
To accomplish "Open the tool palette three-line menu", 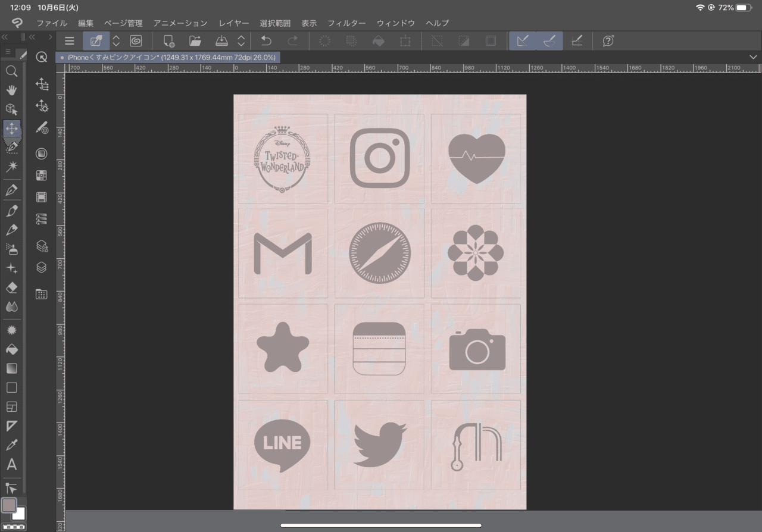I will (x=8, y=52).
